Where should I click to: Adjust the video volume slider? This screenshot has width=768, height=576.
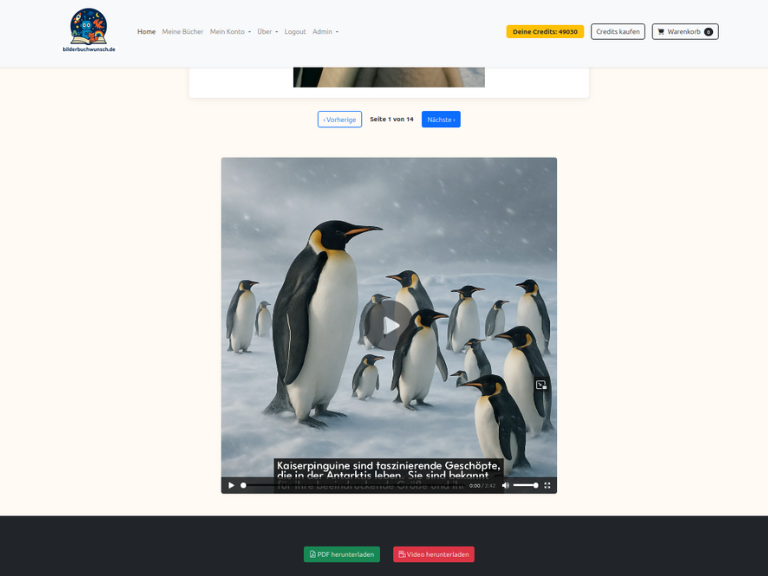526,485
